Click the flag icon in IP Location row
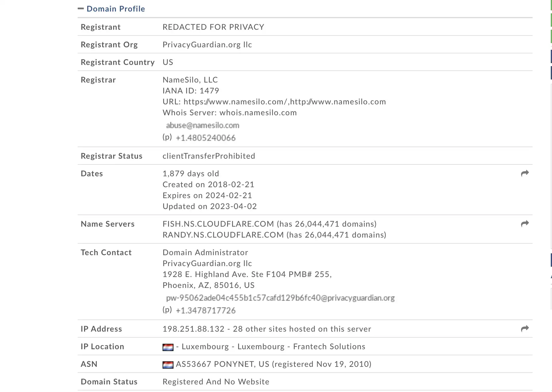This screenshot has width=552, height=392. tap(168, 347)
